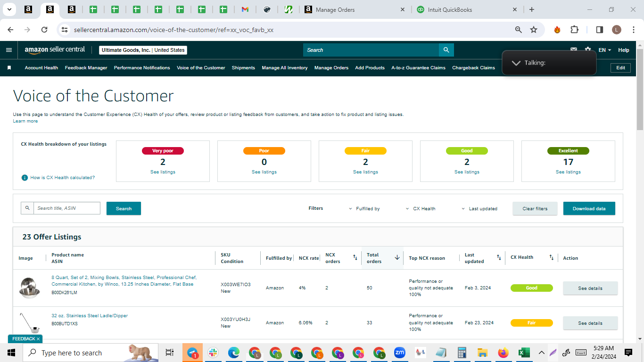Switch to the Intuit QuickBooks browser tab
The width and height of the screenshot is (644, 362).
coord(466,9)
